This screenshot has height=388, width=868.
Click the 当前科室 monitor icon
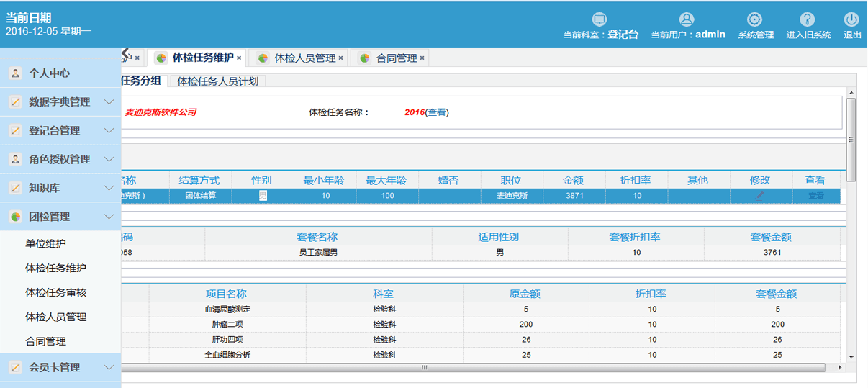pyautogui.click(x=599, y=19)
